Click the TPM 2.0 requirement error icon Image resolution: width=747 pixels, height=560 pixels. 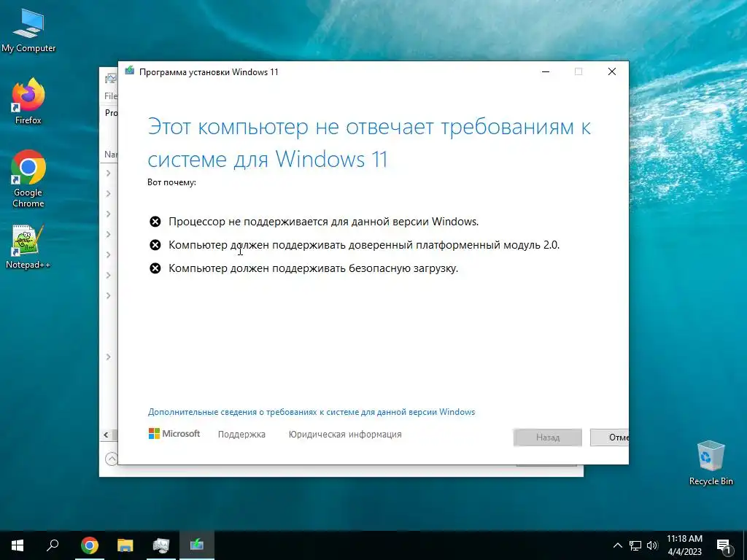[155, 245]
